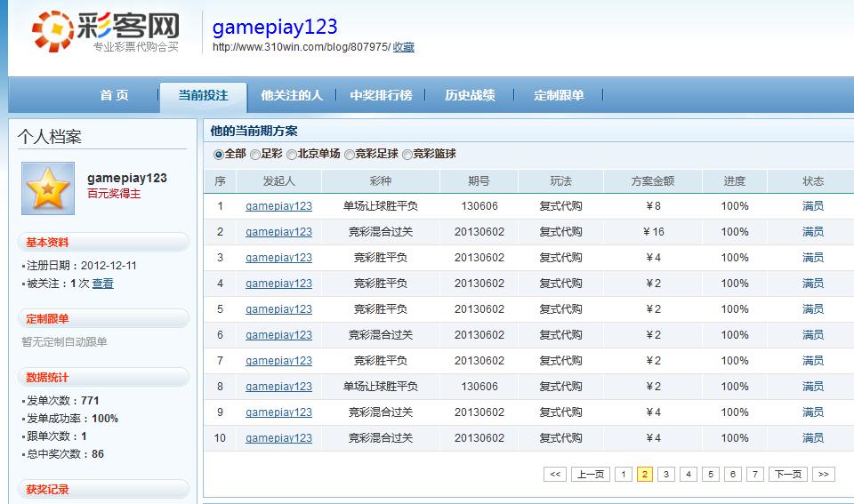
Task: Select the 全部 radio button
Action: click(219, 155)
